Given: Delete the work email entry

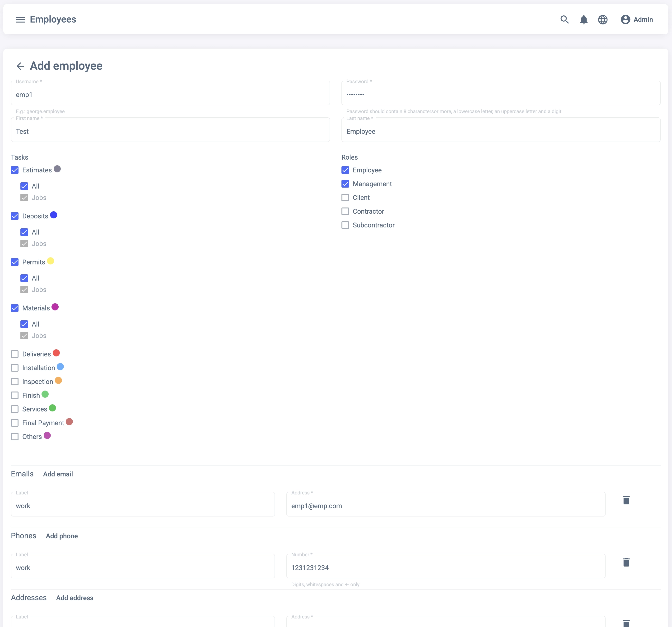Looking at the screenshot, I should 626,500.
